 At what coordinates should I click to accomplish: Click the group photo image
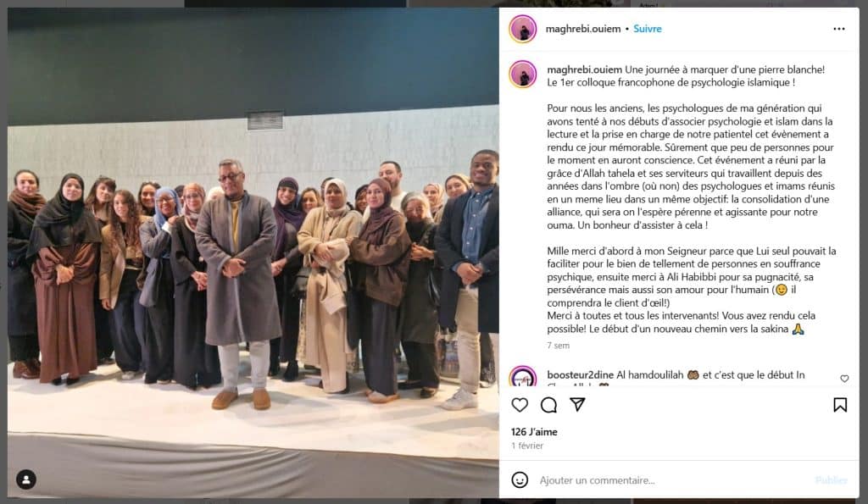click(x=253, y=252)
